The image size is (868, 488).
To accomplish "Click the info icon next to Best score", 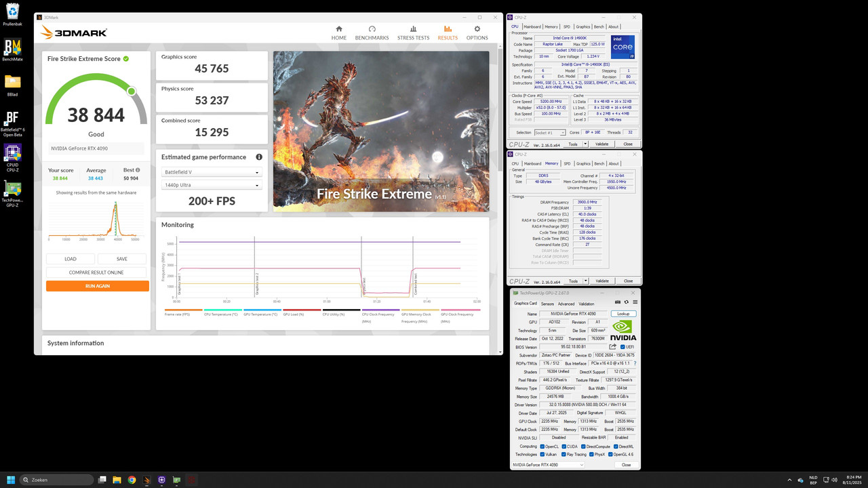I will (x=138, y=170).
